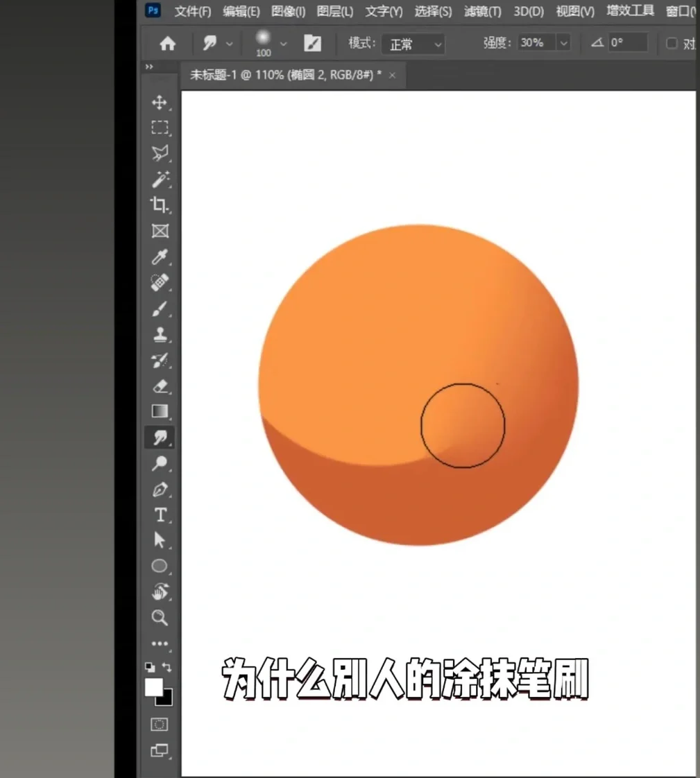700x778 pixels.
Task: Toggle Quick Mask mode
Action: 160,725
